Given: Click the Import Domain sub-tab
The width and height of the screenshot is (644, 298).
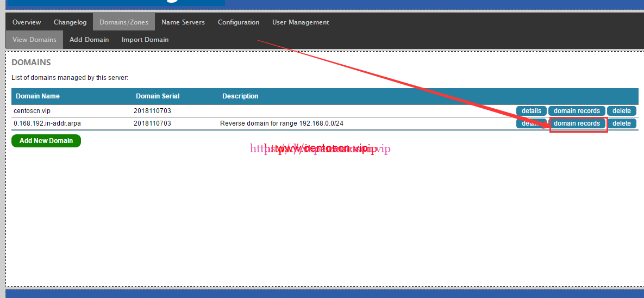Looking at the screenshot, I should (x=145, y=40).
